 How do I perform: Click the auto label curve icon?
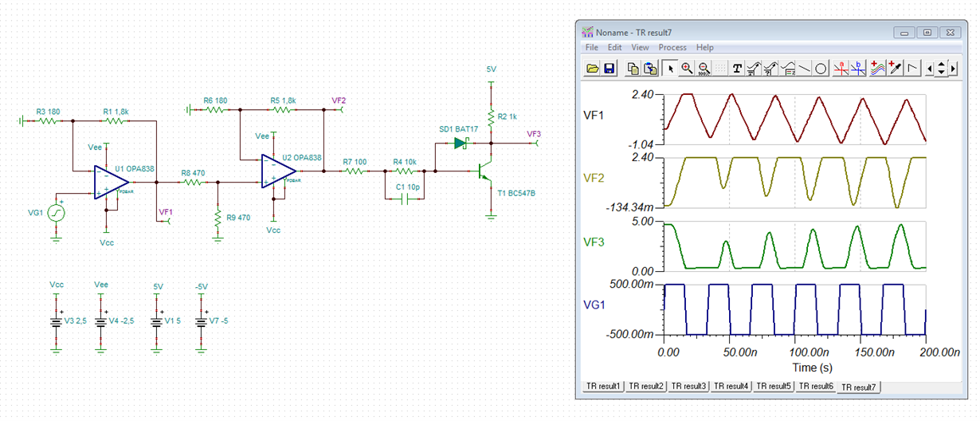[754, 69]
